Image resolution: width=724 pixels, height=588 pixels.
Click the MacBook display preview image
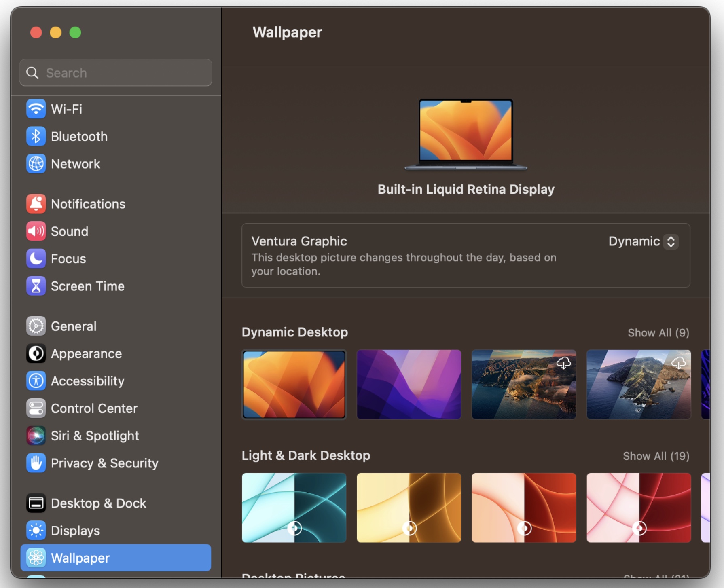(466, 134)
